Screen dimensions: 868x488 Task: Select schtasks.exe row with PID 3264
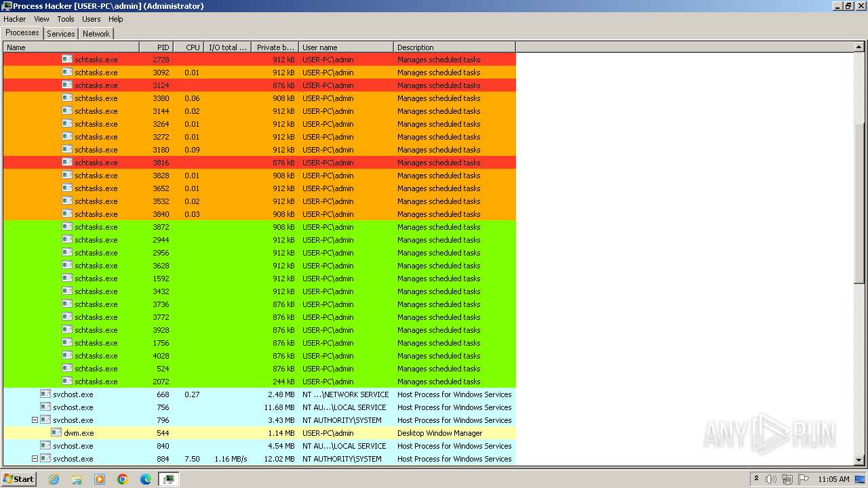pyautogui.click(x=260, y=124)
